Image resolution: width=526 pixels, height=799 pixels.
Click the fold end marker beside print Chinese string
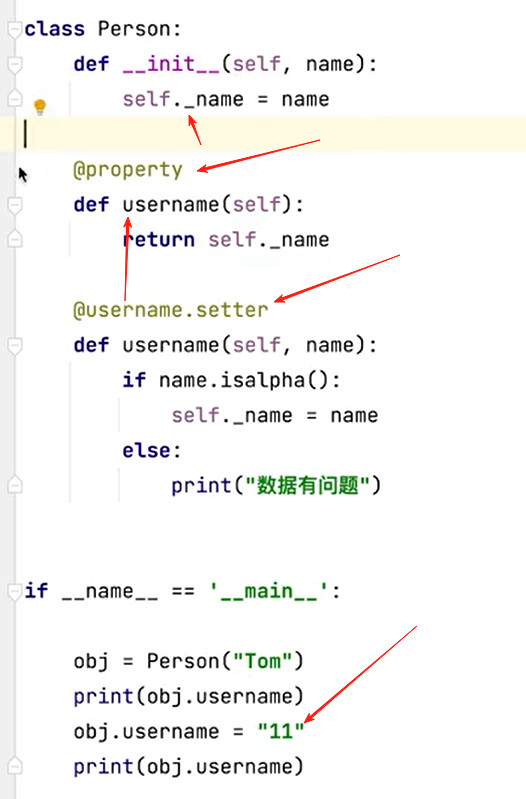[x=15, y=485]
